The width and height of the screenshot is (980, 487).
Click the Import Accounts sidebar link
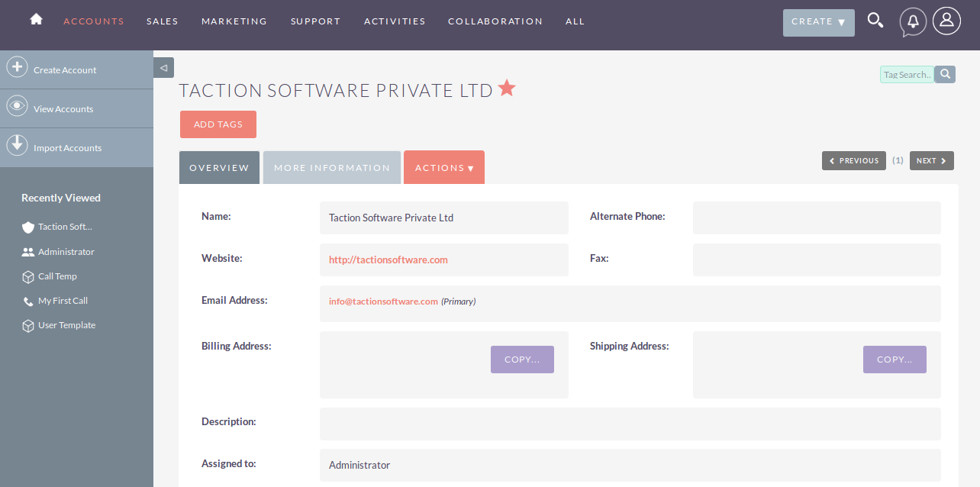tap(67, 148)
